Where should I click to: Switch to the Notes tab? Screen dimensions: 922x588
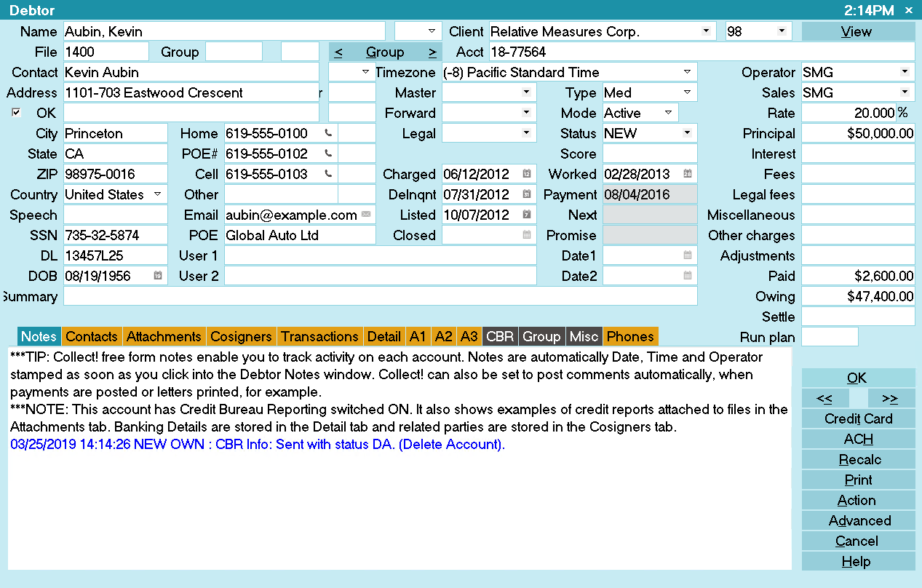point(39,336)
